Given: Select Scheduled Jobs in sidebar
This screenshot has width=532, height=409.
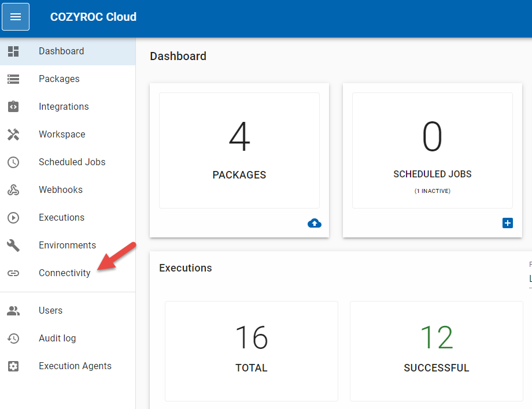Looking at the screenshot, I should pyautogui.click(x=68, y=162).
